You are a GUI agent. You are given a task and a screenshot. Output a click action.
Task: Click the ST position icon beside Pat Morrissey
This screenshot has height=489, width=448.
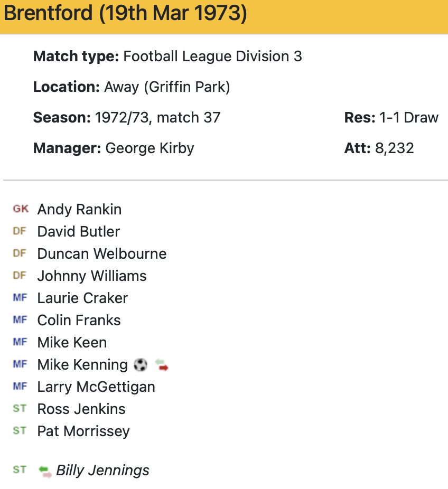point(20,431)
